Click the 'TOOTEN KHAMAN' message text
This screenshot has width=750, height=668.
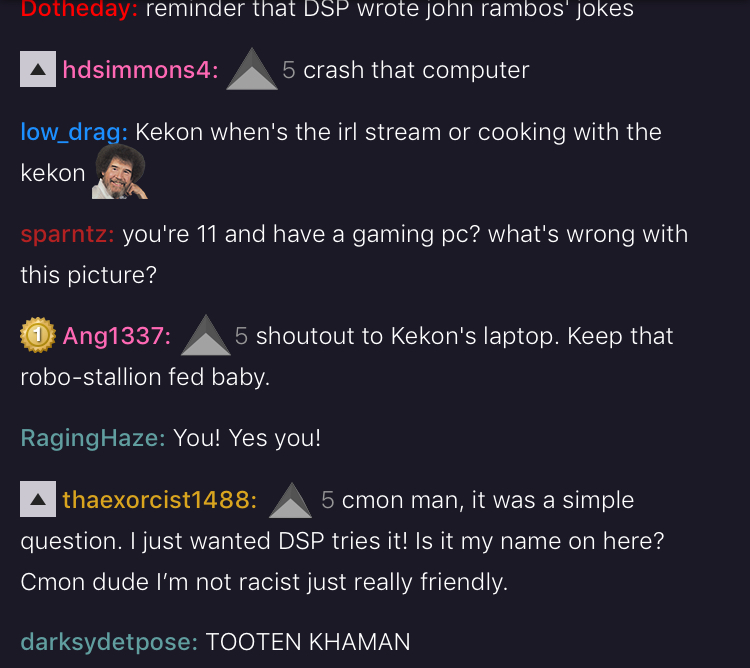pos(308,642)
